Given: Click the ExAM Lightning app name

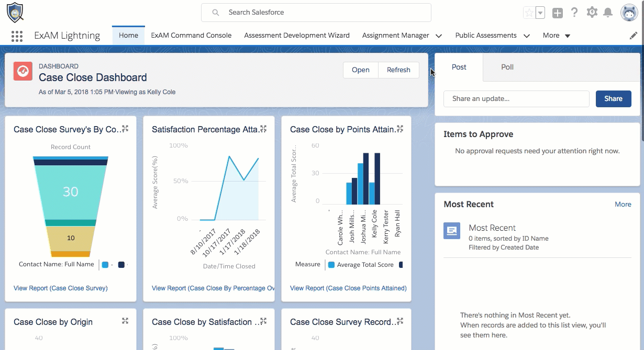Looking at the screenshot, I should pyautogui.click(x=67, y=36).
